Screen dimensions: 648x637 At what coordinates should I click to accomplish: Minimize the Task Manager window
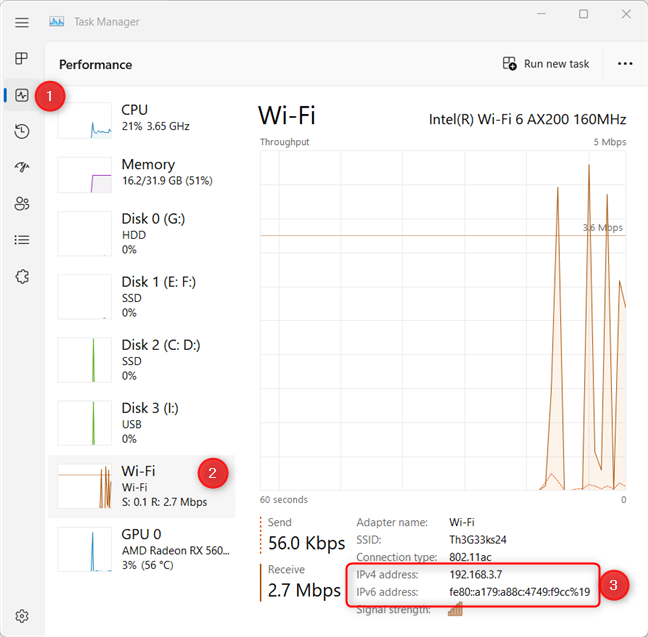pos(541,14)
